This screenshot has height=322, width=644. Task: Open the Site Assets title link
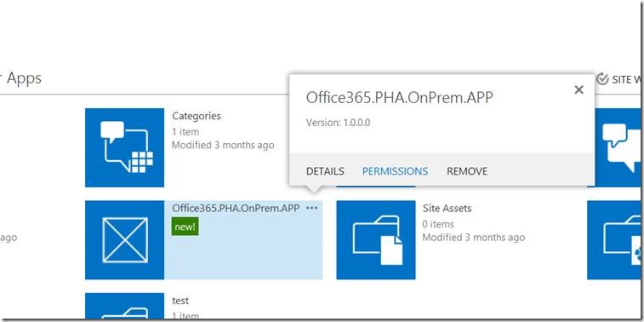[447, 208]
